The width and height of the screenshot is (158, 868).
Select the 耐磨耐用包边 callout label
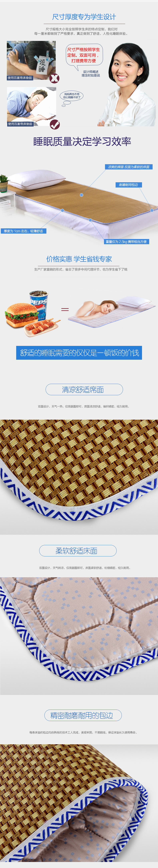(128, 185)
